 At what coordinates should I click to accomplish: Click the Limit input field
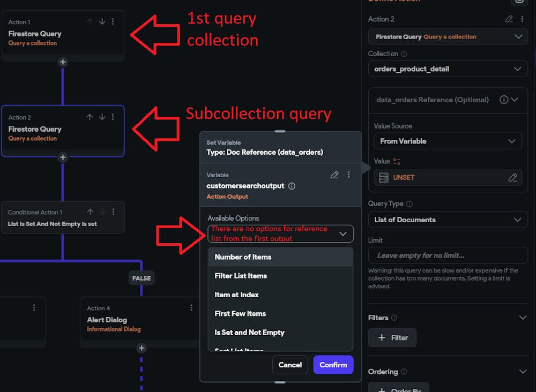point(448,255)
